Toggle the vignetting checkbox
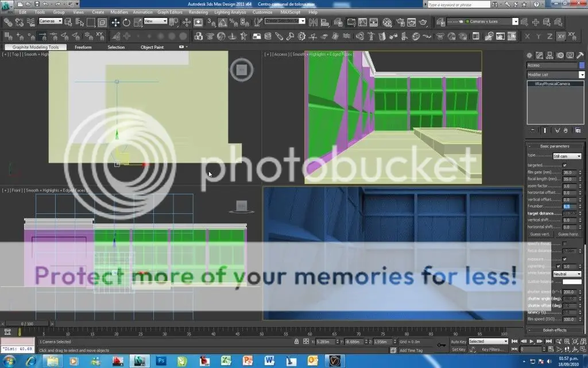 tap(558, 266)
